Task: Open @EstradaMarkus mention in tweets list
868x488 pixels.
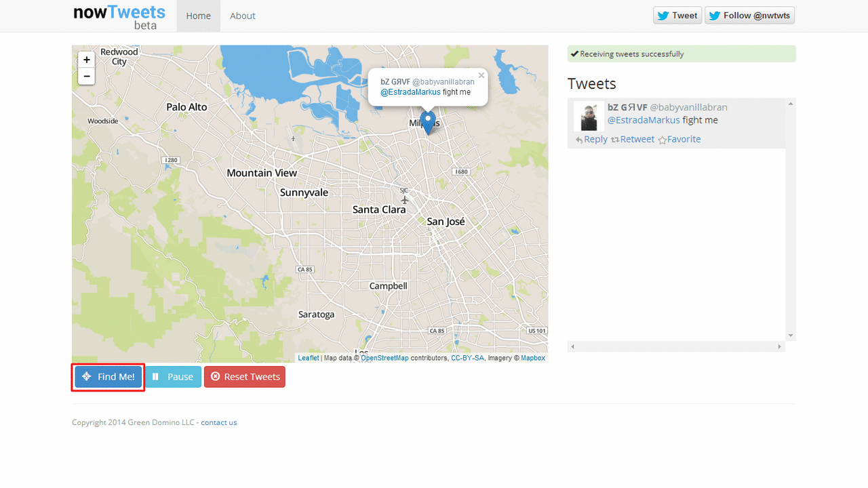Action: 644,120
